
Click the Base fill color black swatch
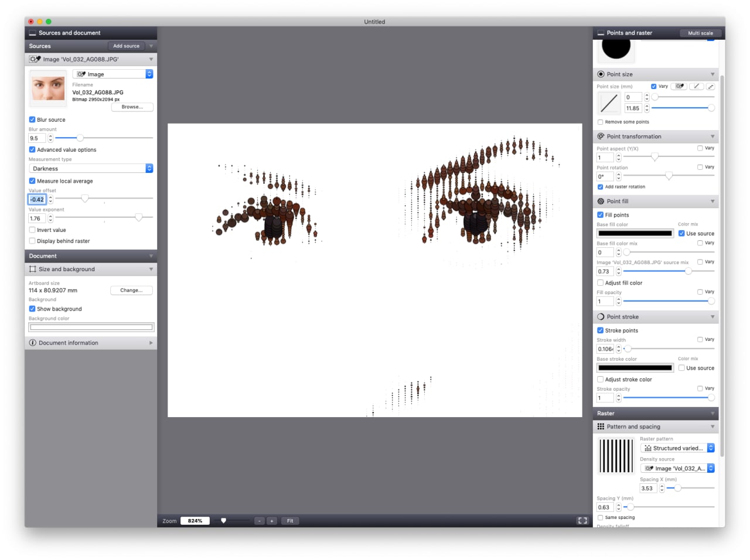coord(635,233)
